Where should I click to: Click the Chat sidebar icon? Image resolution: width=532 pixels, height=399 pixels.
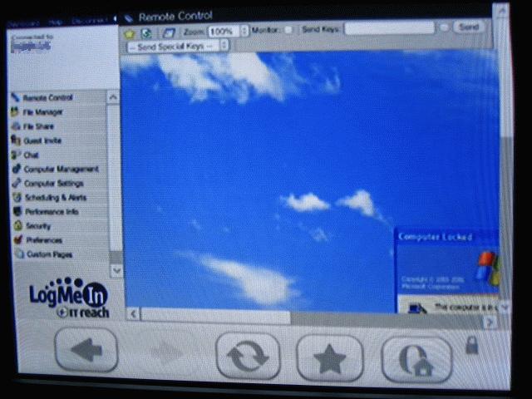16,155
